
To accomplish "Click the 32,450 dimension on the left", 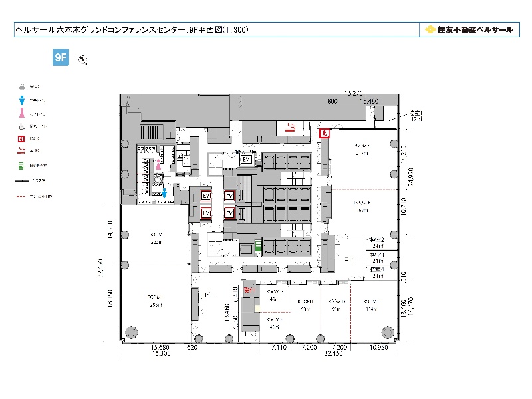I will click(101, 268).
